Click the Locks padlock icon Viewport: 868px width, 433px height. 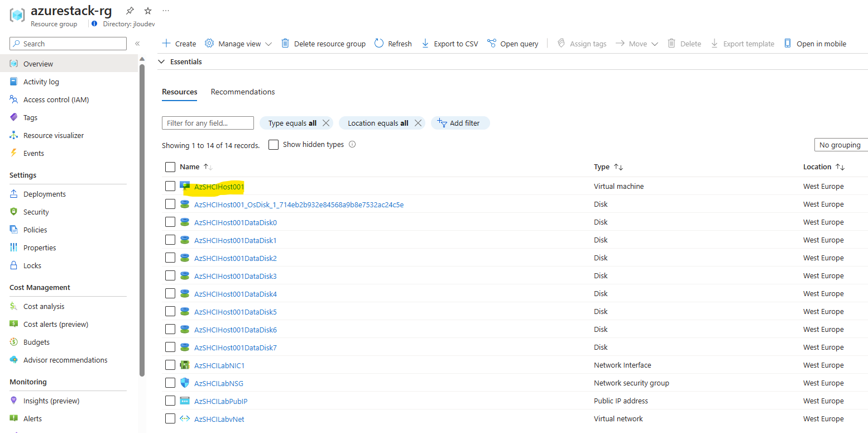click(14, 265)
